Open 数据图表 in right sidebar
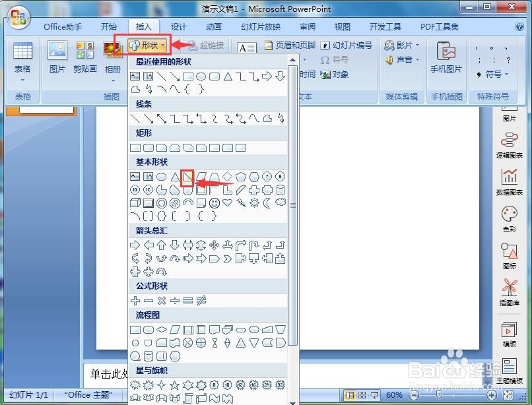Screen dimensions: 532x405 click(510, 182)
